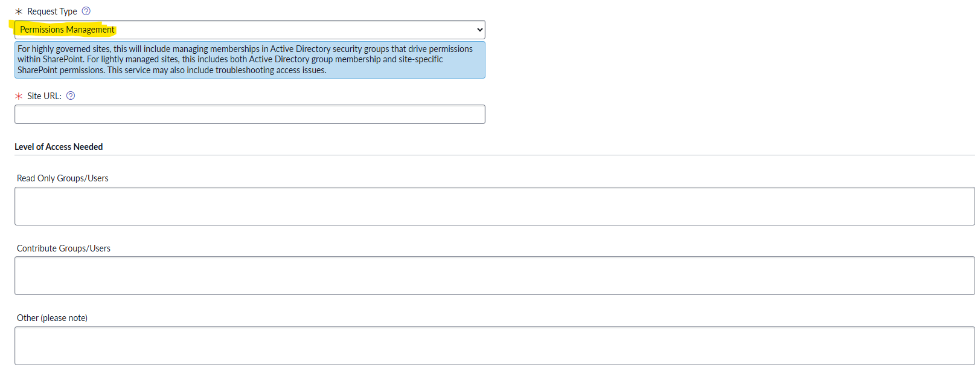The width and height of the screenshot is (980, 376).
Task: Open the help icon beside Request Type
Action: [x=86, y=11]
